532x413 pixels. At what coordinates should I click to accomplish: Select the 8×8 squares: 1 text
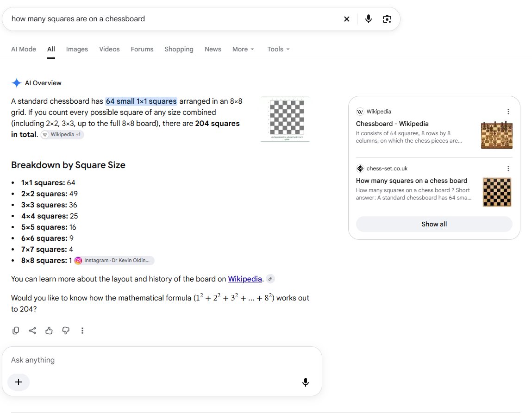[46, 261]
